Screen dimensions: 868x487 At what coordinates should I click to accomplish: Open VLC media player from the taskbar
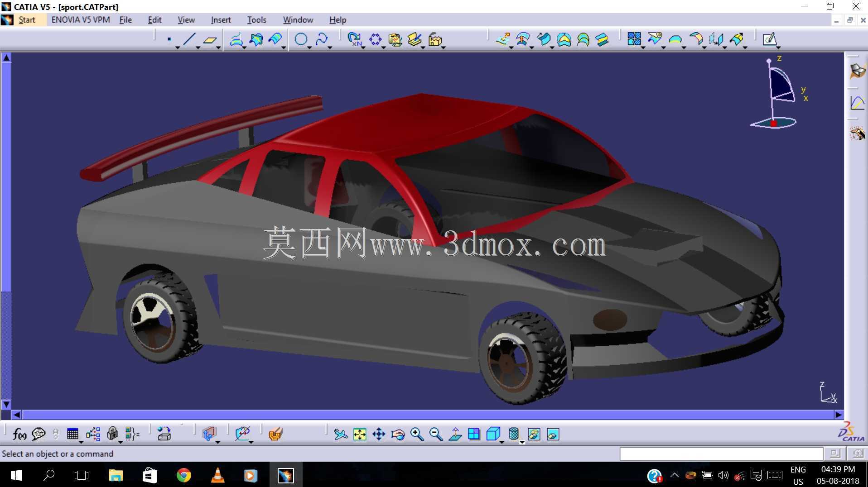(218, 475)
